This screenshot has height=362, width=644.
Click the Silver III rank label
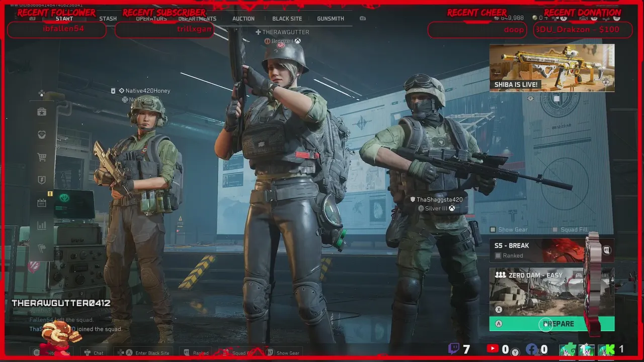coord(436,208)
